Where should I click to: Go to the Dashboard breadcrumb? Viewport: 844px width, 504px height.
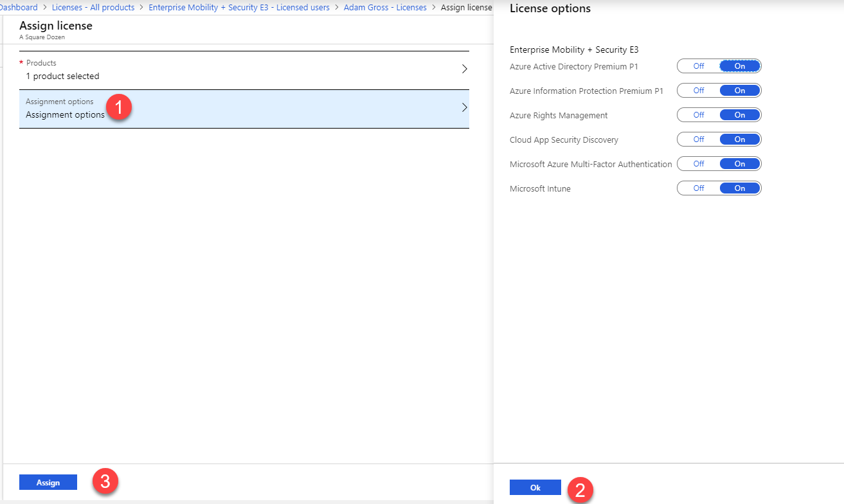tap(19, 8)
